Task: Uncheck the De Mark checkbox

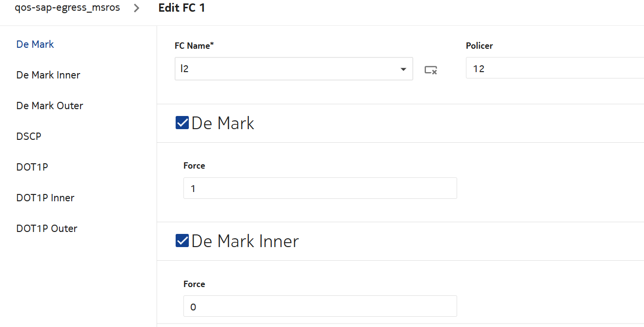Action: [182, 123]
